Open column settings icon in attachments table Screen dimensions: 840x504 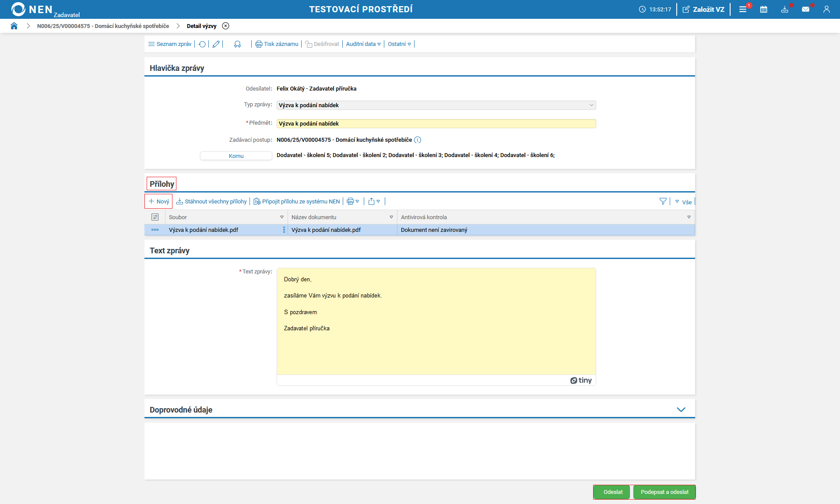click(x=155, y=217)
